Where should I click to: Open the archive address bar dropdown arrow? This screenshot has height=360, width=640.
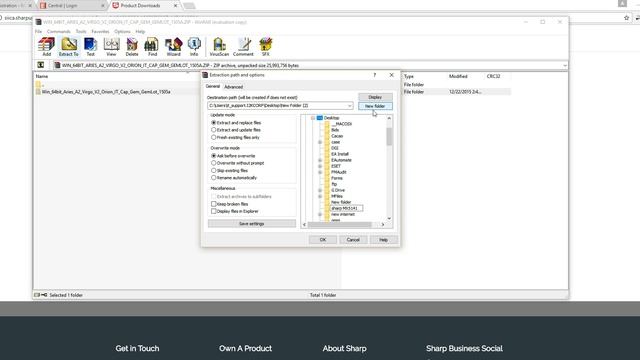tap(564, 65)
